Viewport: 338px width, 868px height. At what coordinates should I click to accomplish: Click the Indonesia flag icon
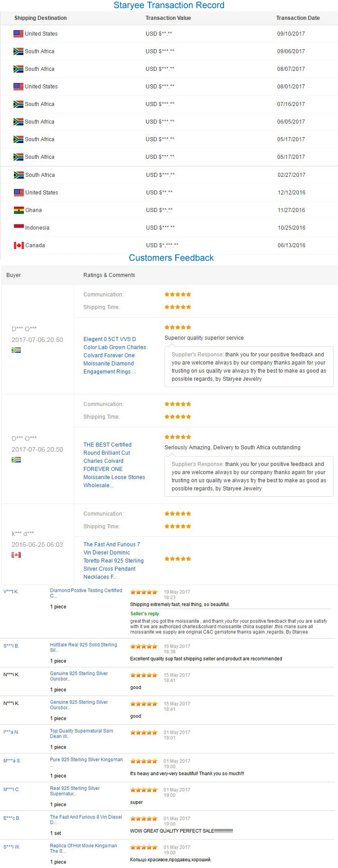[x=18, y=226]
